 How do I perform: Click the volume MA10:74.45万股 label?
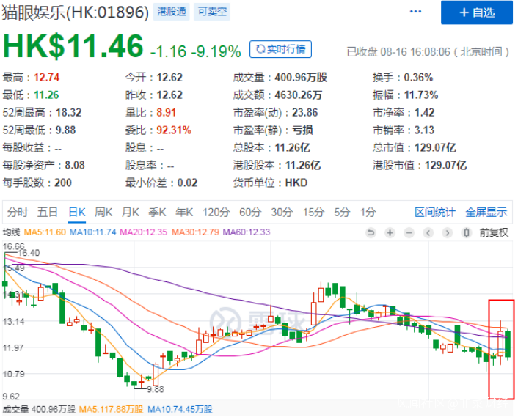(x=180, y=410)
